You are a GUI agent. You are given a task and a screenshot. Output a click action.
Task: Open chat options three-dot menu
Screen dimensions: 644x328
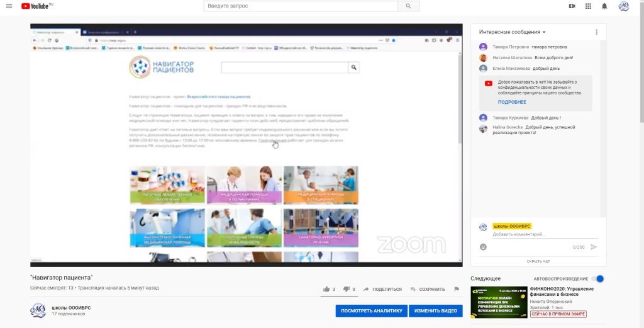tap(596, 32)
